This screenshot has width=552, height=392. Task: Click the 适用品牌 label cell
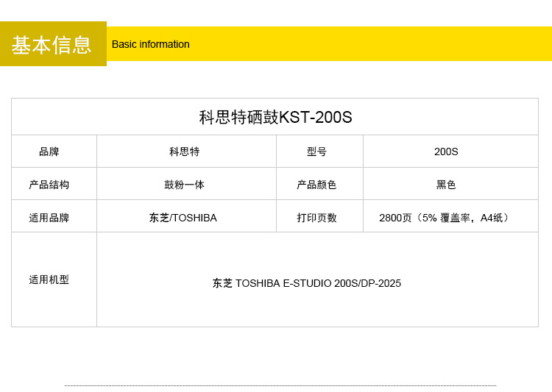coord(49,218)
